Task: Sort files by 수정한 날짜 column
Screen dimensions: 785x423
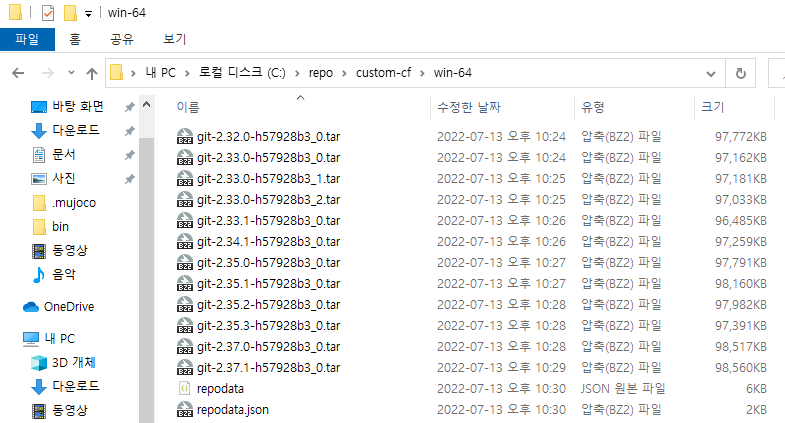Action: pyautogui.click(x=469, y=107)
